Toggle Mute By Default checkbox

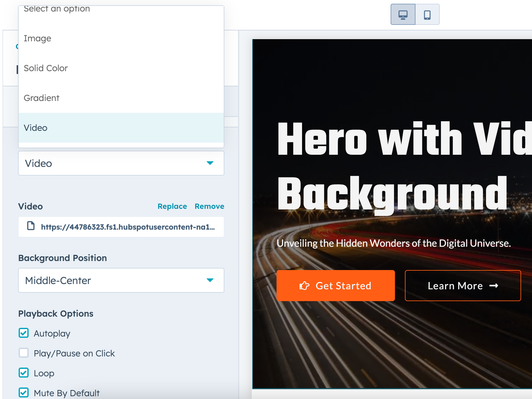pos(24,392)
